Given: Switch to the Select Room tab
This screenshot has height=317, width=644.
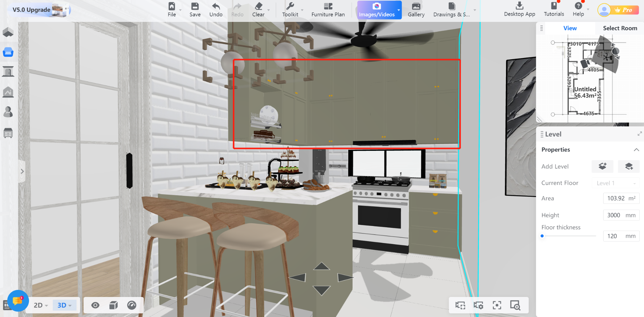Looking at the screenshot, I should click(x=620, y=28).
